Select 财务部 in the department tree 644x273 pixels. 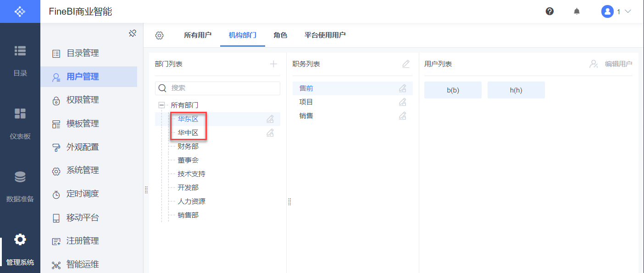(x=188, y=147)
